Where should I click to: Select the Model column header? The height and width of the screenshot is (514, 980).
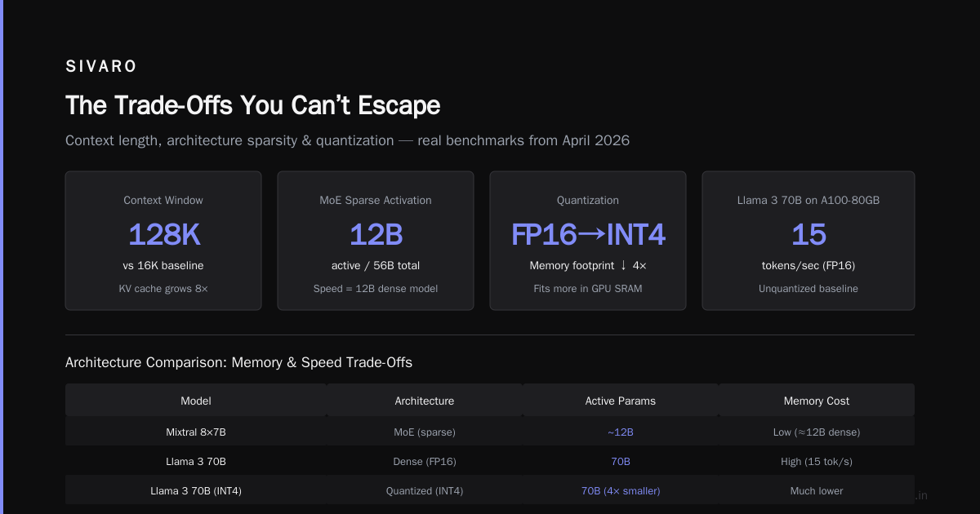coord(196,401)
